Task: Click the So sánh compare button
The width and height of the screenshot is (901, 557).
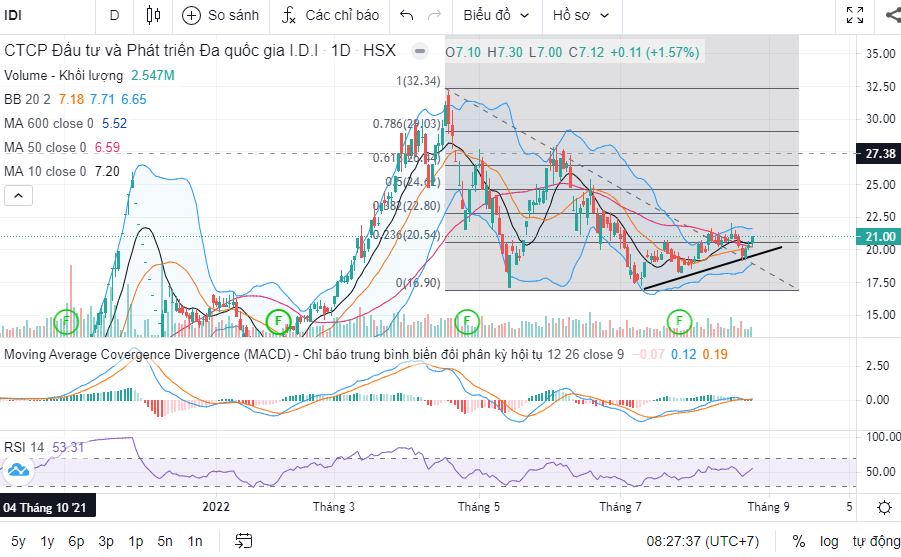Action: coord(221,15)
